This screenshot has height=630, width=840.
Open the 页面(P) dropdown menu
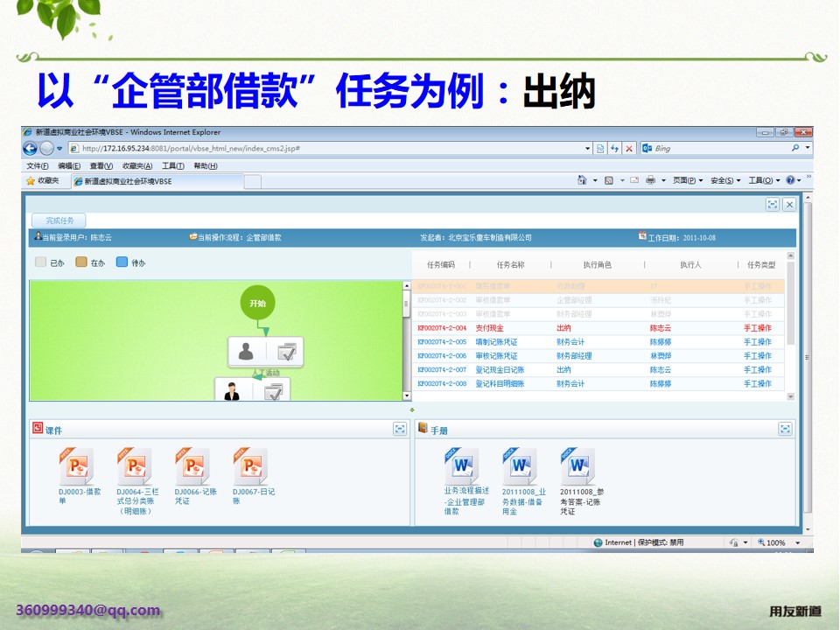(x=688, y=180)
